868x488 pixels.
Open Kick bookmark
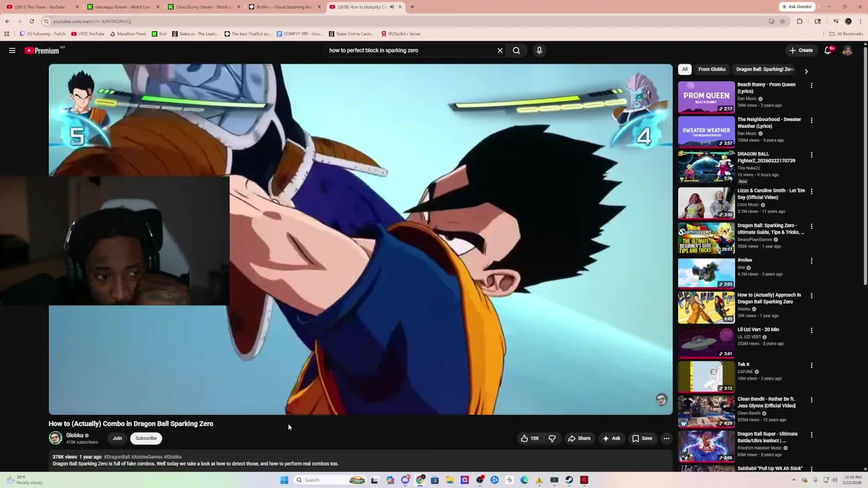point(159,33)
